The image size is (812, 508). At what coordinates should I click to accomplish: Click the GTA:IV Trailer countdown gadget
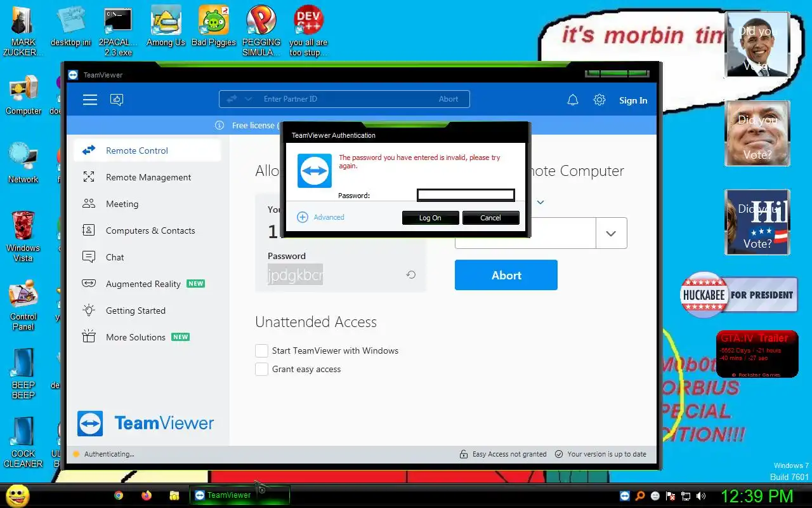coord(757,354)
